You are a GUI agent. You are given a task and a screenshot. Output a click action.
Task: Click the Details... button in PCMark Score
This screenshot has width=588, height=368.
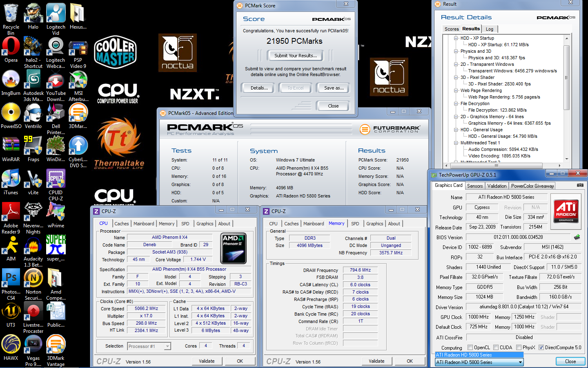(x=259, y=88)
